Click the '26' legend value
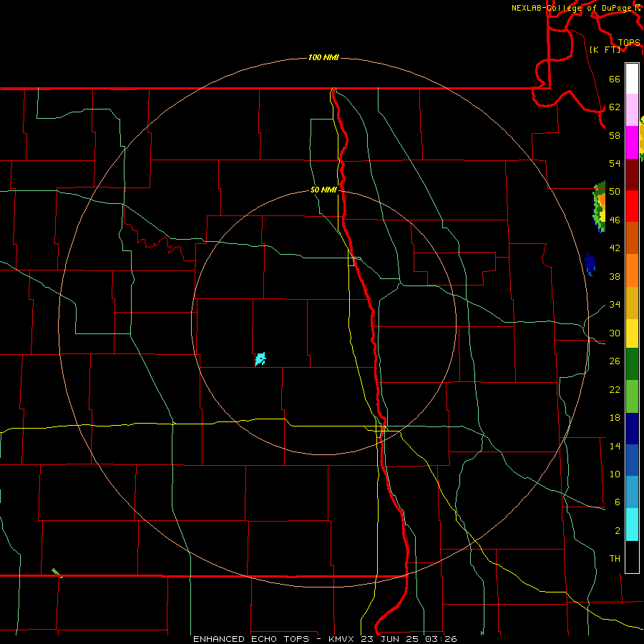The height and width of the screenshot is (644, 644). point(615,361)
